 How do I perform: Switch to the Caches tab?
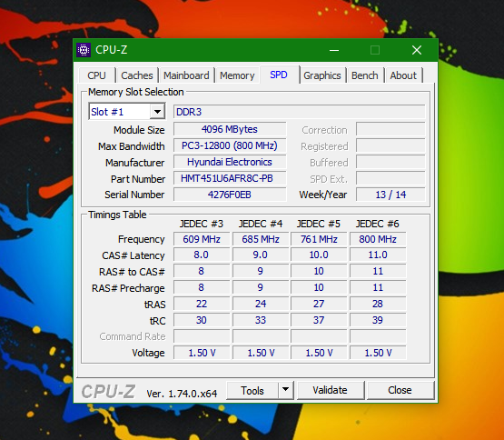tap(137, 75)
